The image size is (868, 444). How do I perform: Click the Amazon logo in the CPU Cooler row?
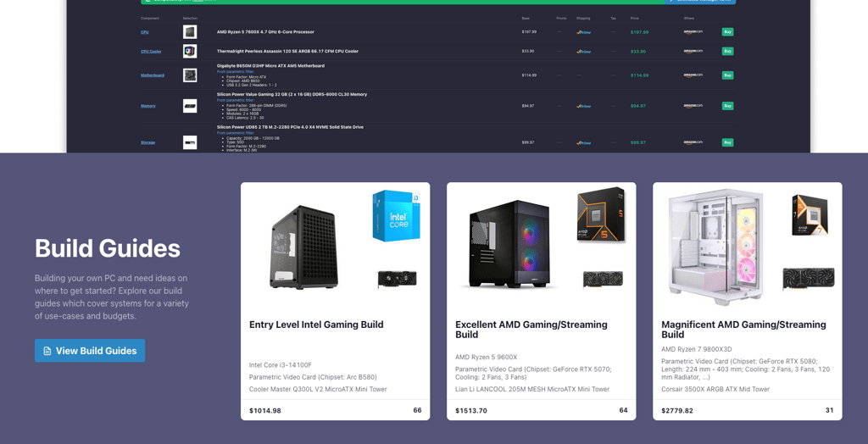point(693,52)
